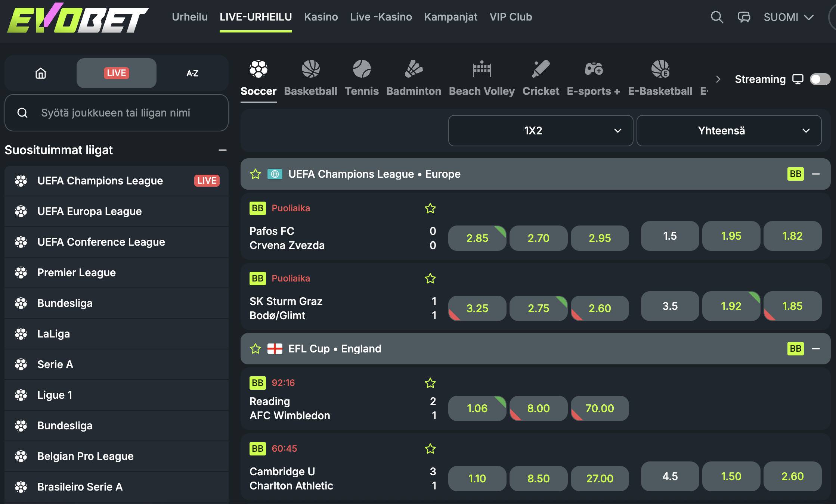
Task: Favorite the EFL Cup England header star
Action: (x=256, y=349)
